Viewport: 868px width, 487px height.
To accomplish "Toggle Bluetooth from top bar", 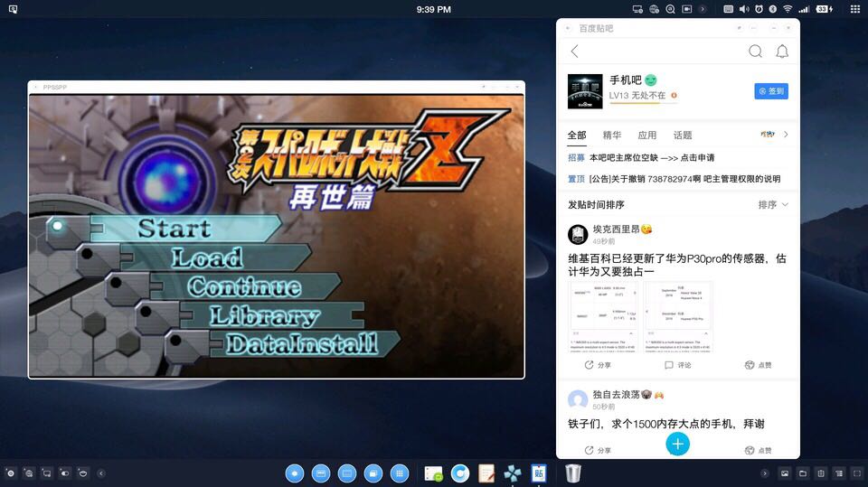I will pyautogui.click(x=773, y=9).
